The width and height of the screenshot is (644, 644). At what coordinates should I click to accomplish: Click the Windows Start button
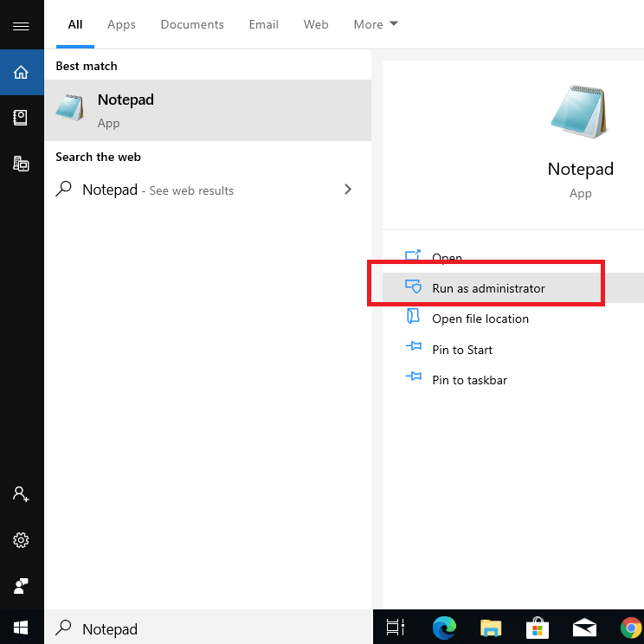click(22, 627)
